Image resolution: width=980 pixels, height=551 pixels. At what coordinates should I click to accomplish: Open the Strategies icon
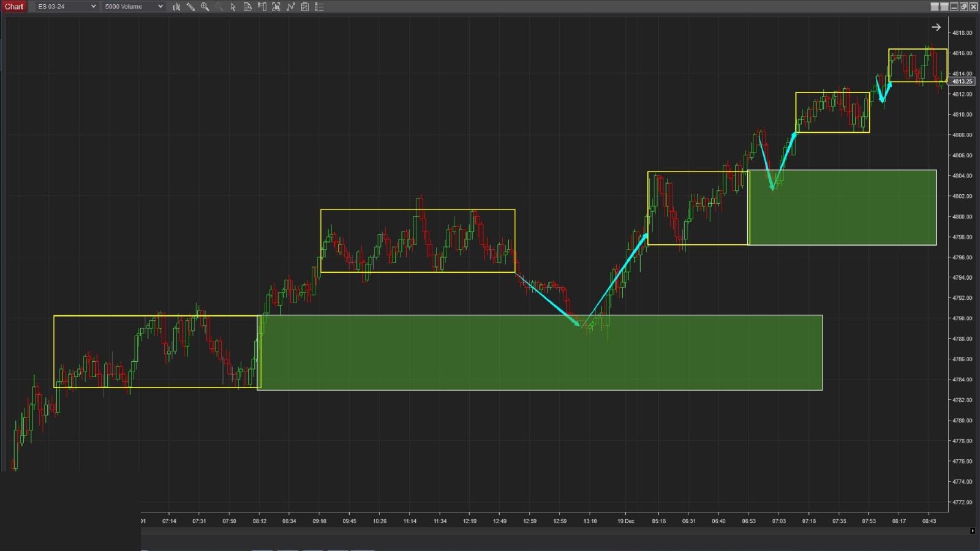(305, 7)
